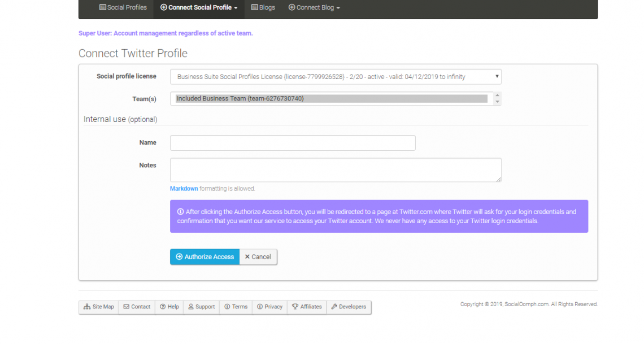Screen dimensions: 644x344
Task: Click the Authorize Access button
Action: (x=204, y=256)
